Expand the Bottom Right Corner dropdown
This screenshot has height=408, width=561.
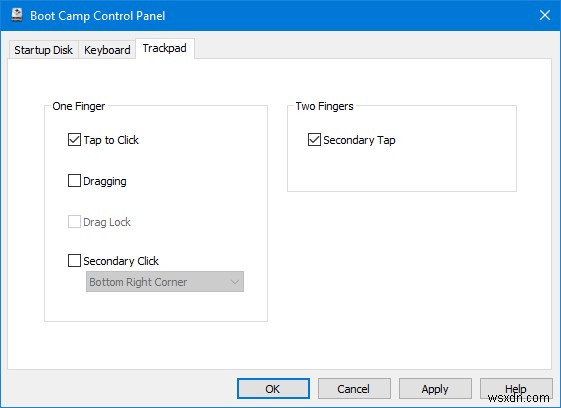[165, 282]
